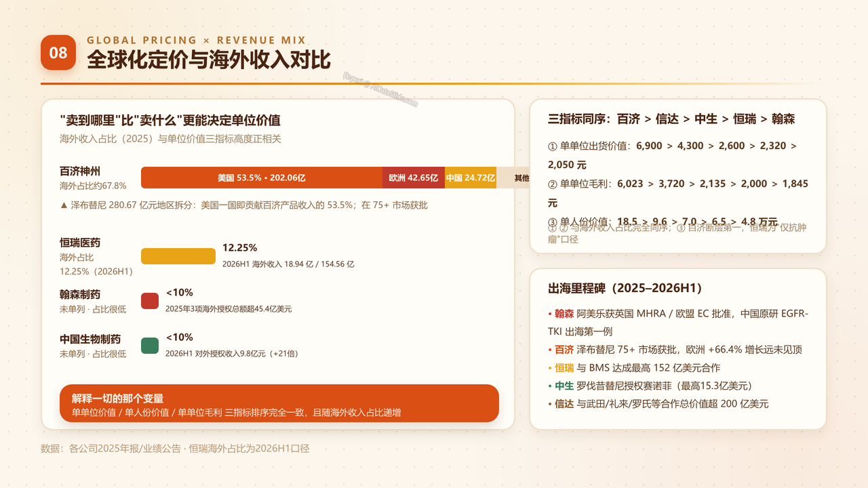Click the 翰森制药 company label

80,294
